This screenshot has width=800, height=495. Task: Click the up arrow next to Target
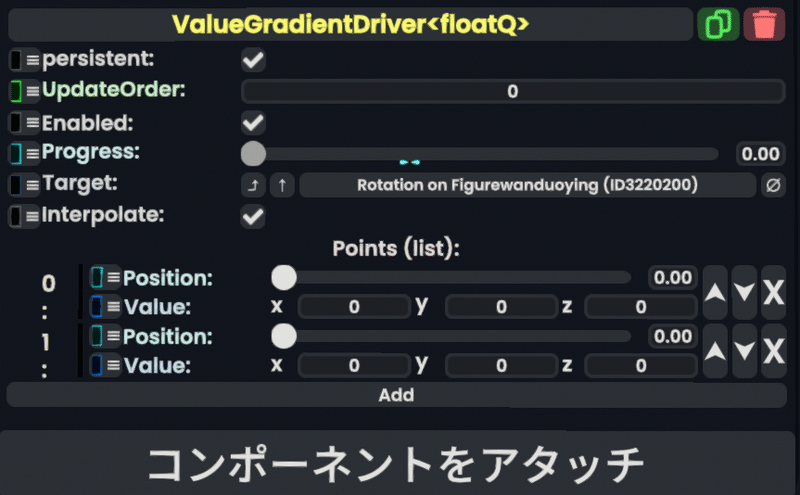[x=282, y=185]
